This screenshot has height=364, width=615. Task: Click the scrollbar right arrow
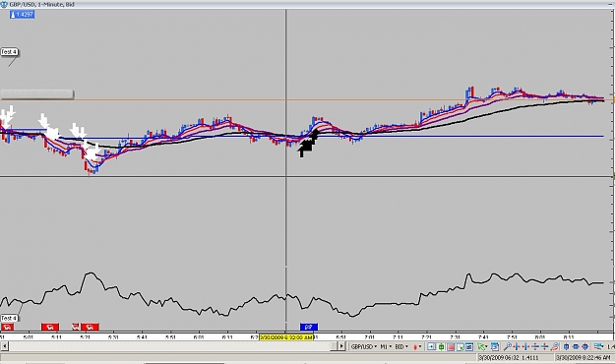point(341,346)
